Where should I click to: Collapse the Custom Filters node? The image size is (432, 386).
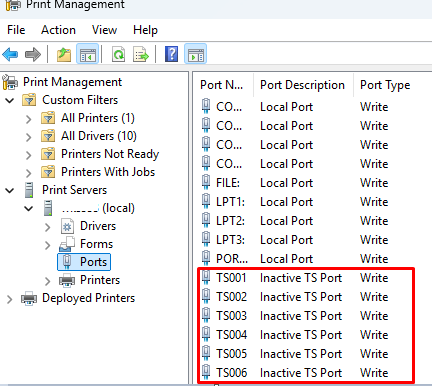click(10, 100)
